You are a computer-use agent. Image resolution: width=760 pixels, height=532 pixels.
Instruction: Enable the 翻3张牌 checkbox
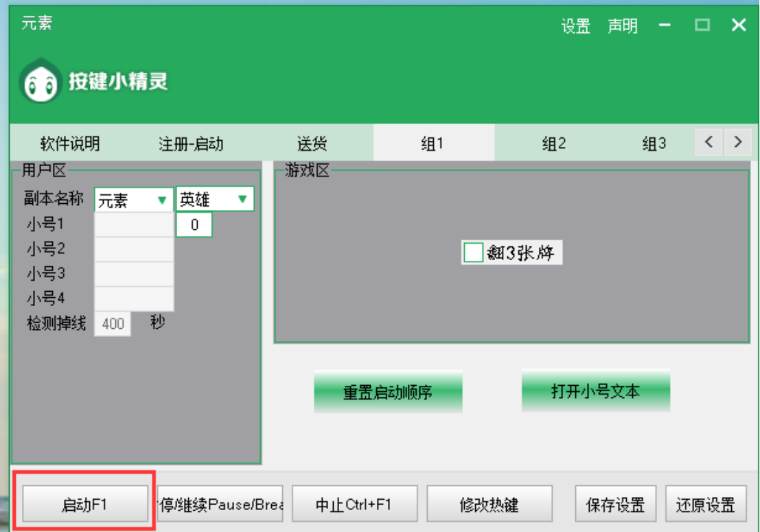[x=474, y=253]
